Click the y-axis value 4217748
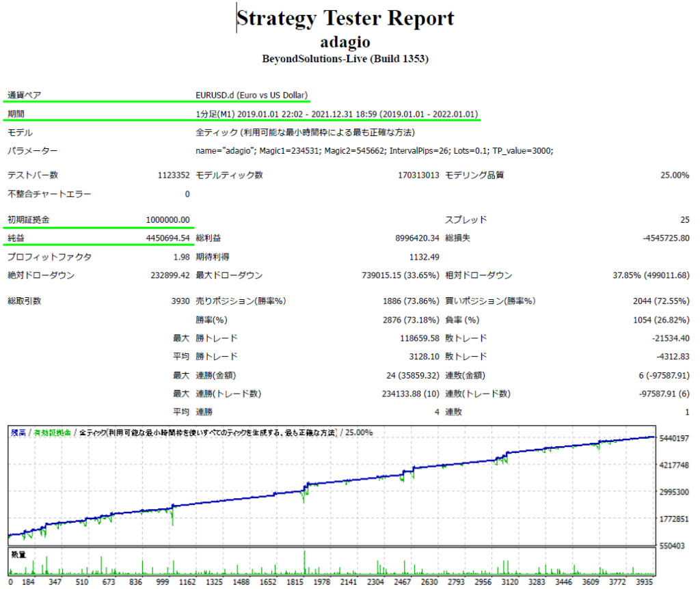Viewport: 700px width, 589px height. pyautogui.click(x=674, y=465)
